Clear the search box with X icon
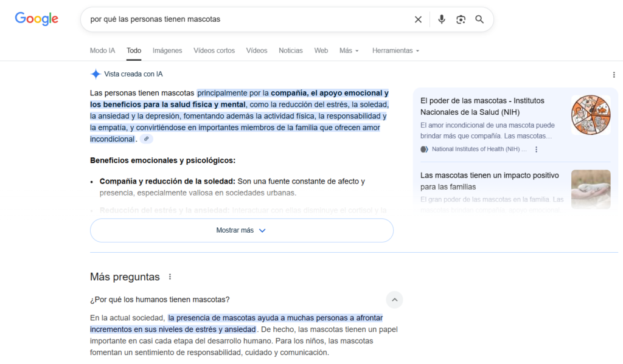623x364 pixels. point(418,19)
